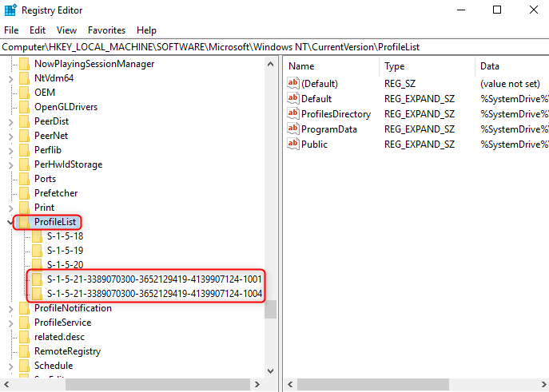Click the Registry Editor app icon in title bar
The height and width of the screenshot is (392, 549).
click(x=10, y=10)
